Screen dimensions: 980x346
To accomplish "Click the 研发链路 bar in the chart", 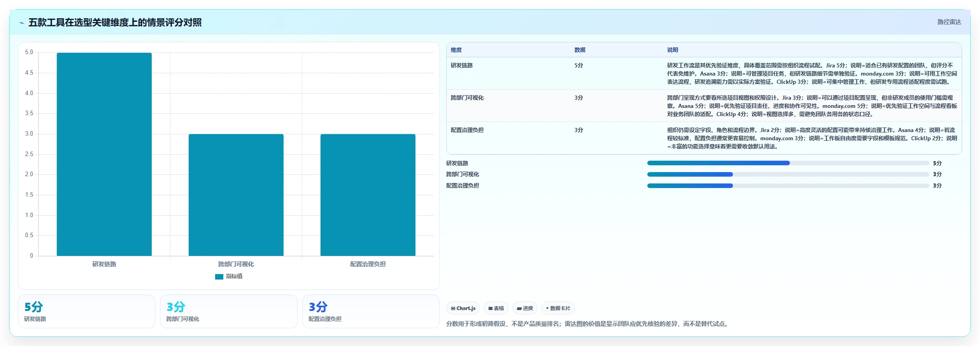I will tap(104, 154).
